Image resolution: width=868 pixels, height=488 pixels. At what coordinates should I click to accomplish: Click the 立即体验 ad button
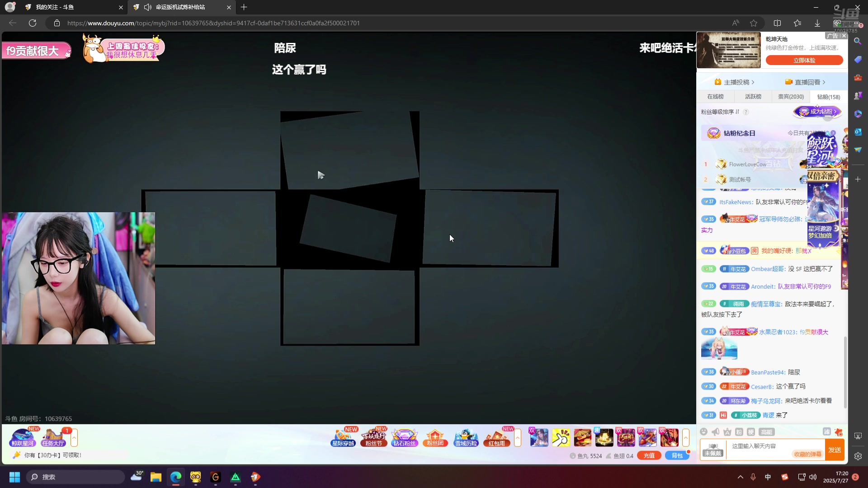pos(804,60)
